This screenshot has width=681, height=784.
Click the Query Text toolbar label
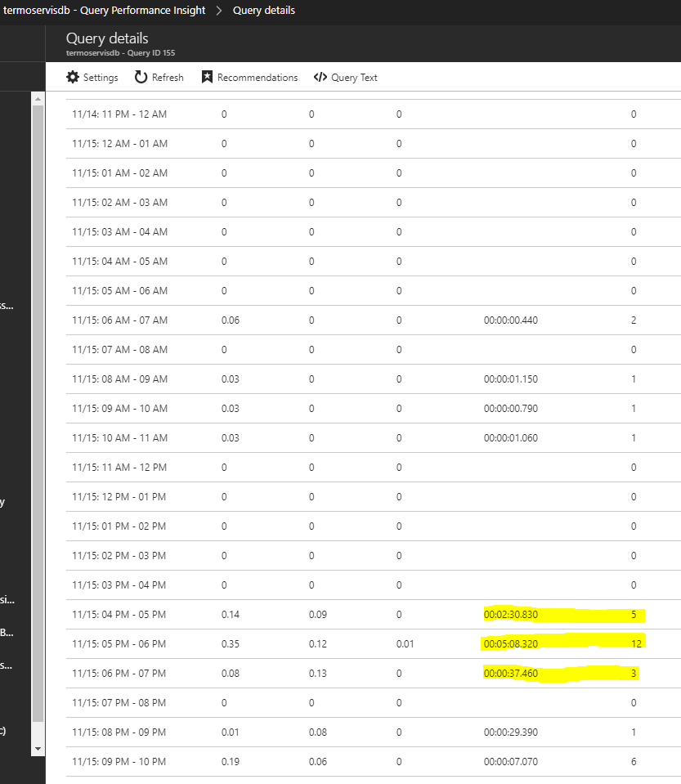tap(354, 77)
